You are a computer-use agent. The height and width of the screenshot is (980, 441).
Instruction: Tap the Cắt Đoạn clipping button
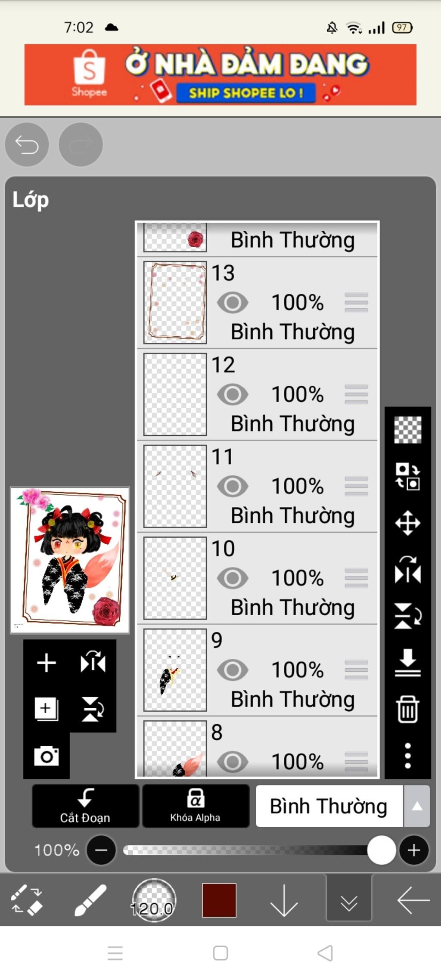pos(85,806)
